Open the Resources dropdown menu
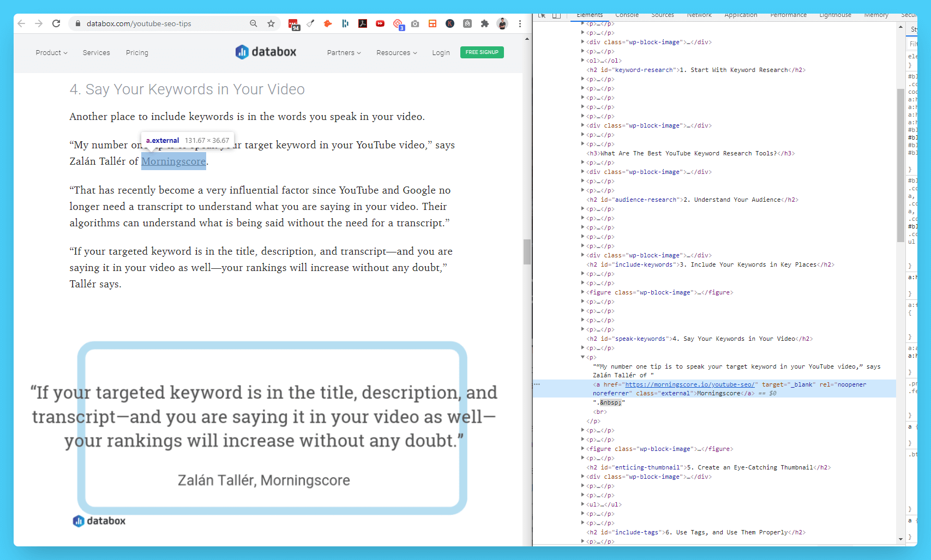 pyautogui.click(x=397, y=52)
